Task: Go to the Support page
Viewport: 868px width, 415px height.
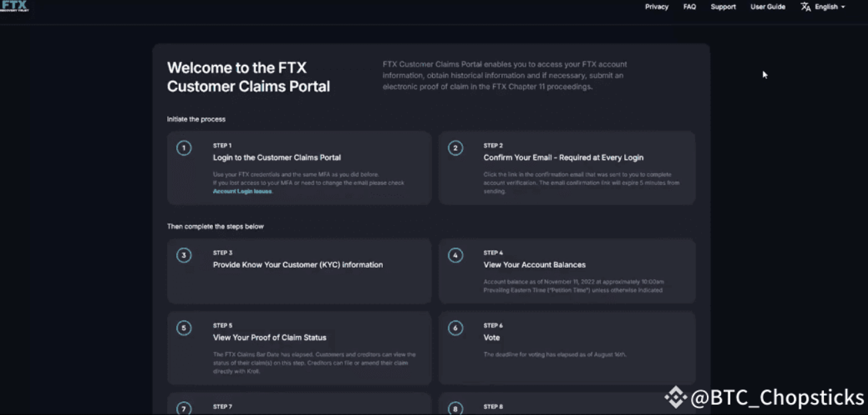Action: click(723, 7)
